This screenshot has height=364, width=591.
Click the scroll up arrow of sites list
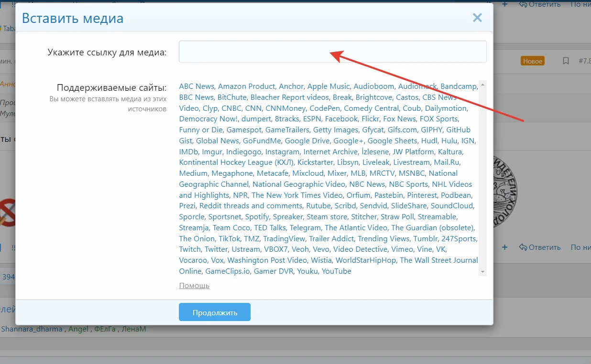pyautogui.click(x=482, y=85)
